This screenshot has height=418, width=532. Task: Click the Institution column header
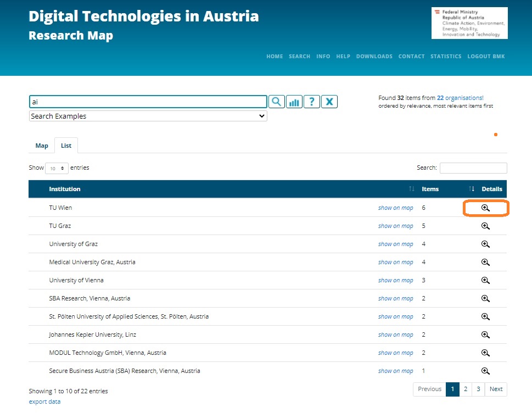[64, 189]
